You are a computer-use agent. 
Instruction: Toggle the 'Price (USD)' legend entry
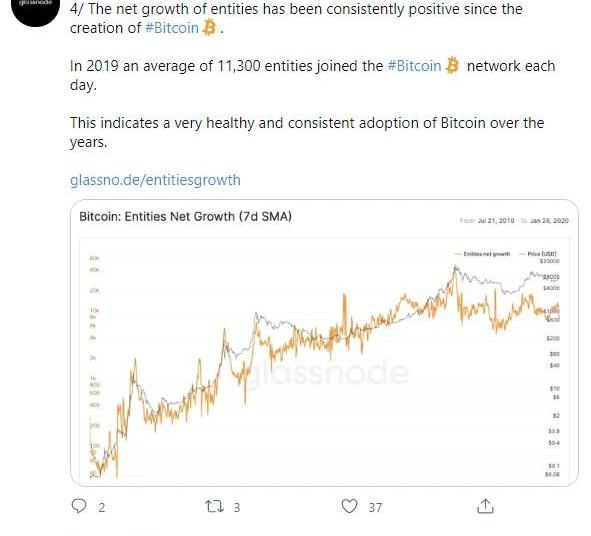click(x=538, y=254)
